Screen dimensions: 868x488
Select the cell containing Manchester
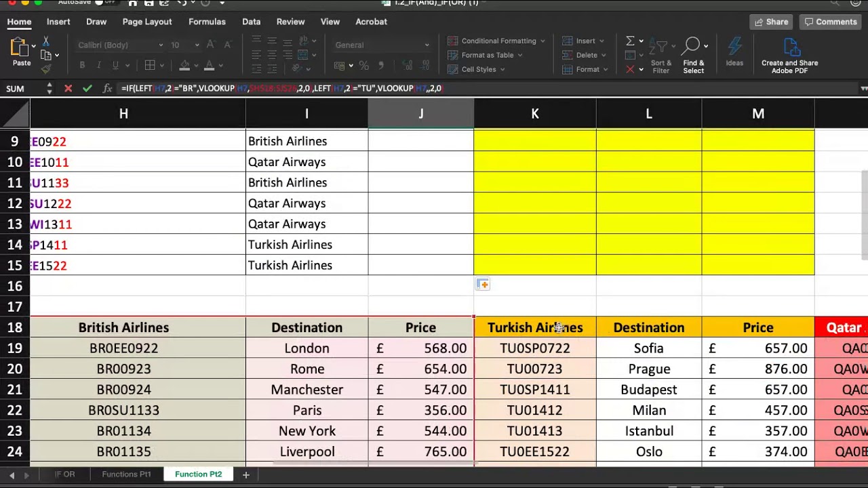point(307,390)
